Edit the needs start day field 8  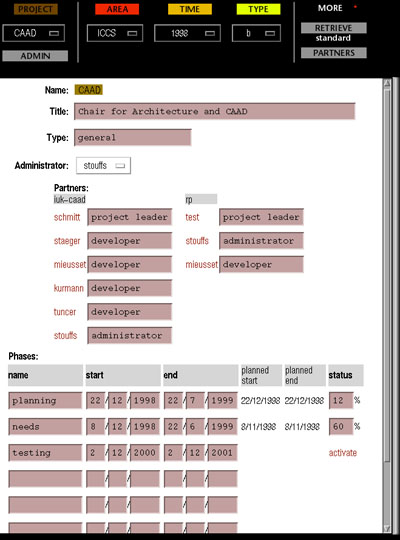pos(95,427)
